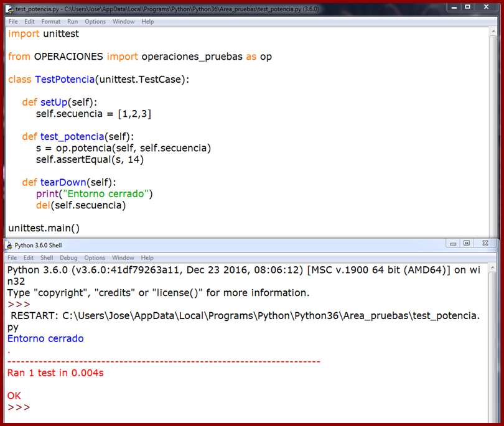The width and height of the screenshot is (504, 426).
Task: Click the red OK test result text
Action: point(14,396)
